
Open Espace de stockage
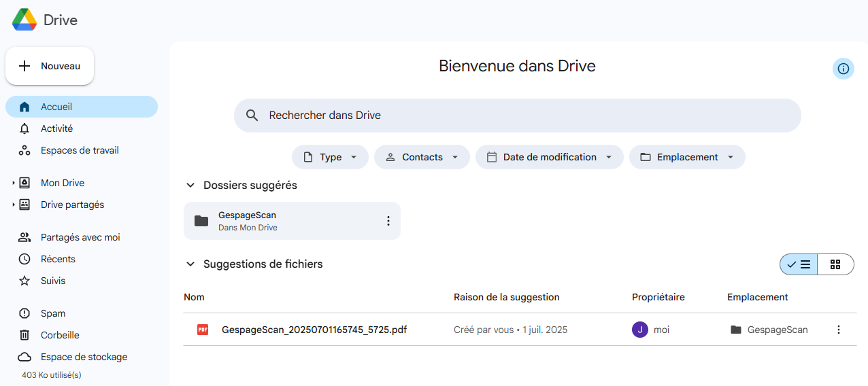tap(82, 357)
